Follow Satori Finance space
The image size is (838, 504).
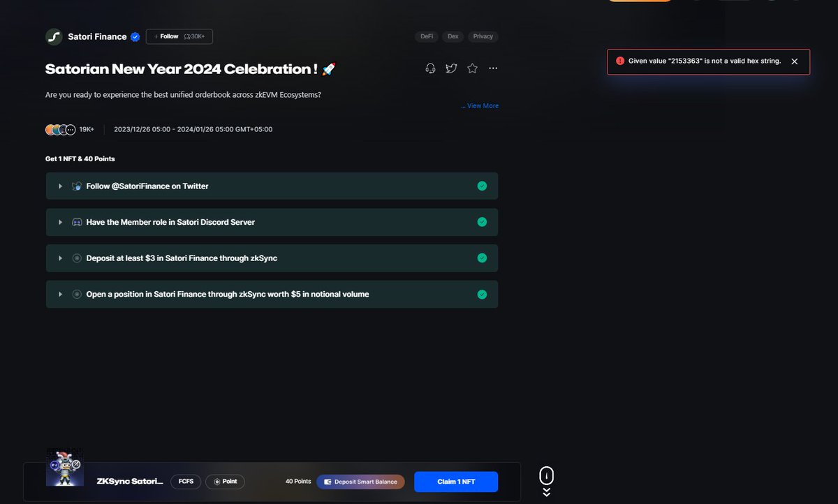coord(179,36)
